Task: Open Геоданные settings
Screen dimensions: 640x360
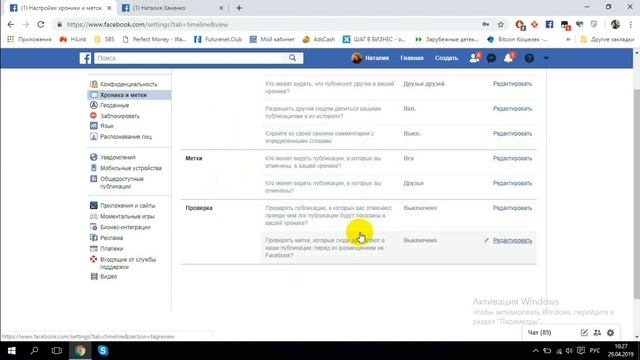Action: tap(114, 105)
